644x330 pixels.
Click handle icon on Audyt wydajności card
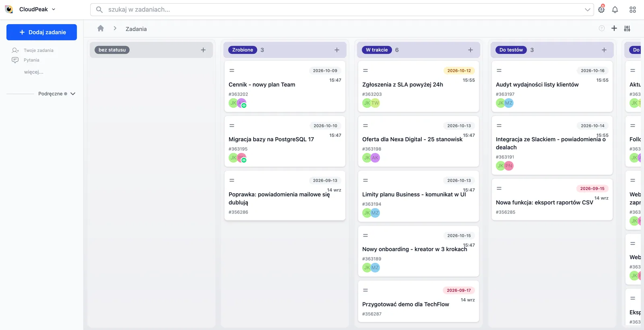[x=499, y=70]
